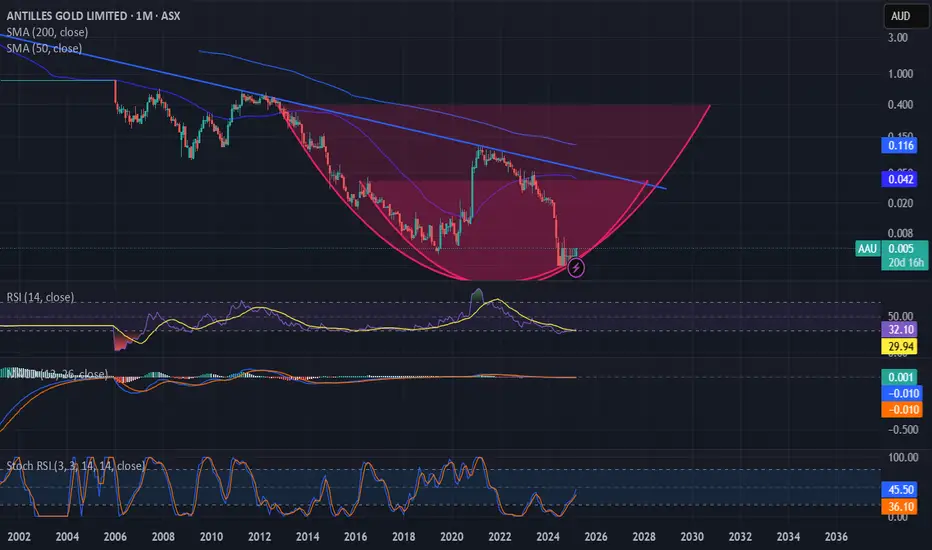Viewport: 932px width, 550px height.
Task: Click the 2024 label on time axis
Action: (x=547, y=536)
